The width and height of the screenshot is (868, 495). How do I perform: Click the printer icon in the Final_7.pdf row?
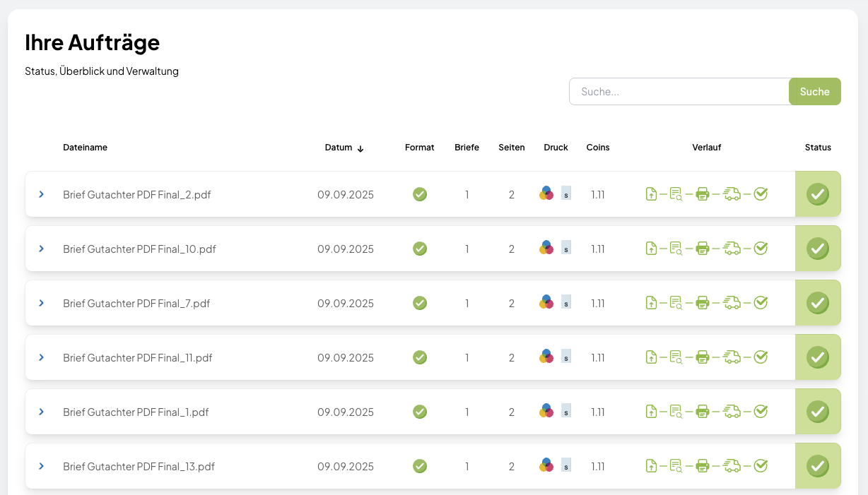[x=703, y=303]
